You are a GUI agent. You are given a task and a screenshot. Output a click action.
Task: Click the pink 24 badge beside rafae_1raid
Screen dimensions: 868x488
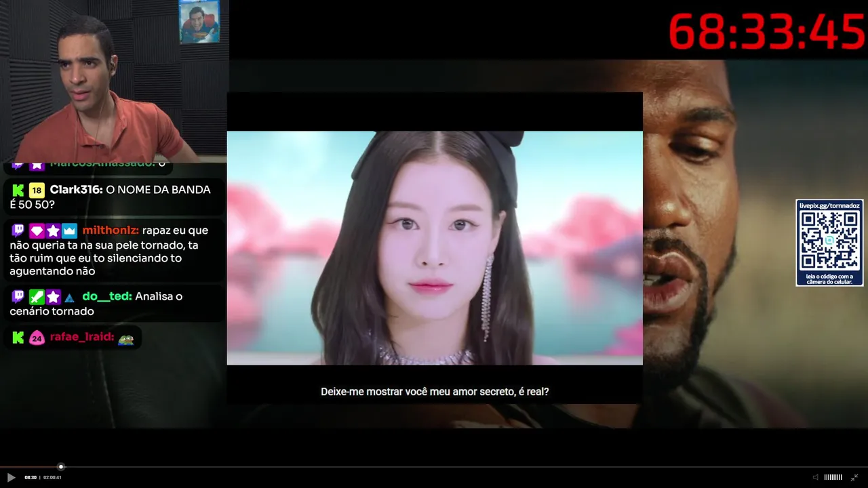(x=36, y=338)
